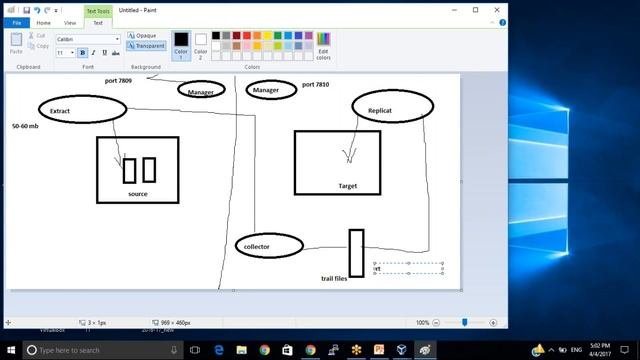Switch to the Text ribbon tab

tap(98, 23)
